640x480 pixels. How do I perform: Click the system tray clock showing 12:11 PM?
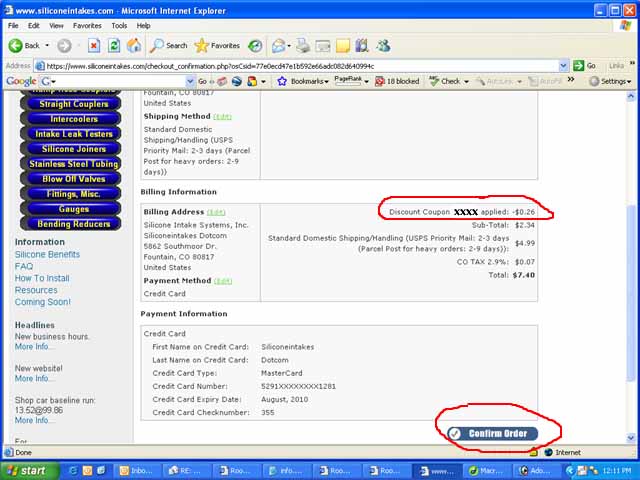616,471
